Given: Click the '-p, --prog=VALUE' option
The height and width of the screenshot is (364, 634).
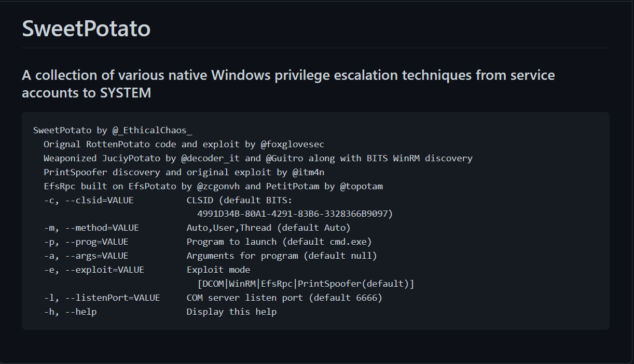Looking at the screenshot, I should (x=86, y=242).
